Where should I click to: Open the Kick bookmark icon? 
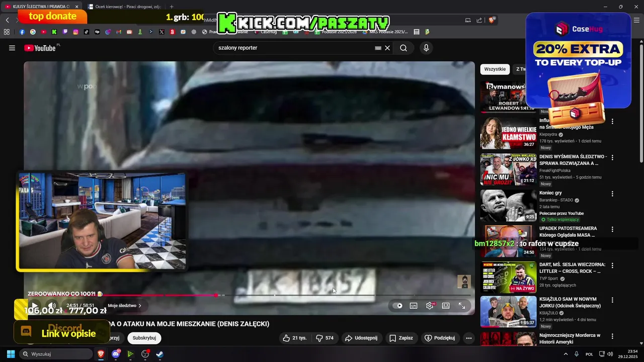54,32
